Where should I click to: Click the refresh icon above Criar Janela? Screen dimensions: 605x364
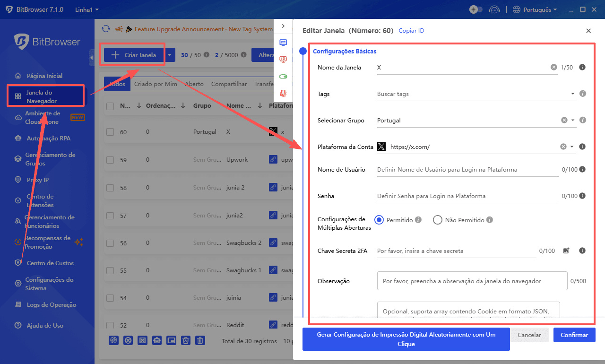[x=106, y=29]
